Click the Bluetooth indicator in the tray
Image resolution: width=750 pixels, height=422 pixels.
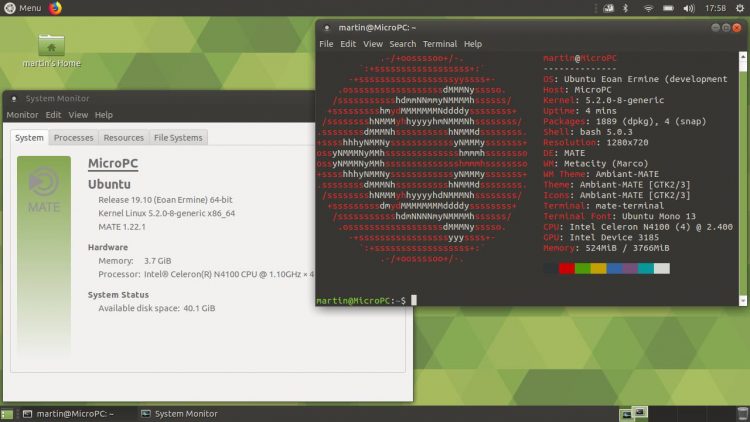(625, 8)
